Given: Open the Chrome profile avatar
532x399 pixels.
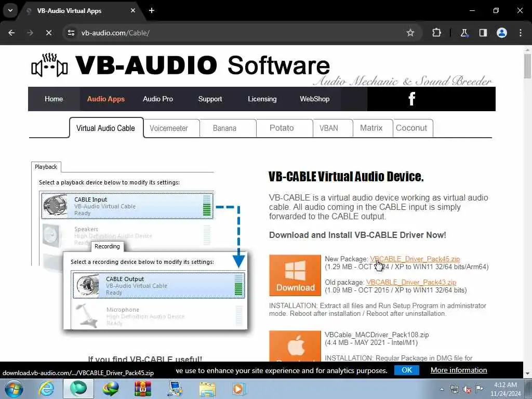Looking at the screenshot, I should pyautogui.click(x=502, y=33).
